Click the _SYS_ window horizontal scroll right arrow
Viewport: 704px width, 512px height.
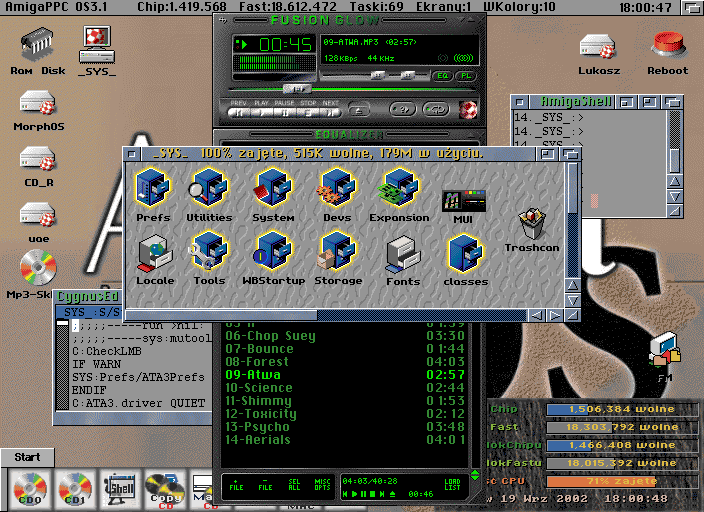pyautogui.click(x=555, y=315)
